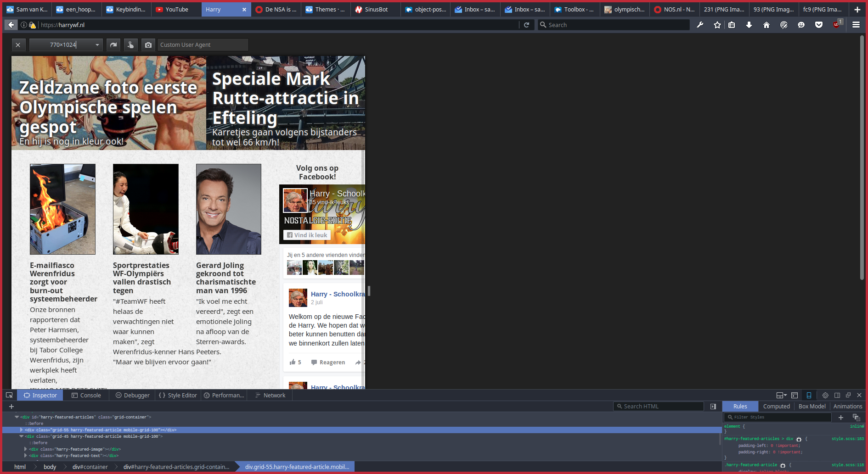Open devtools settings gear icon

(825, 395)
